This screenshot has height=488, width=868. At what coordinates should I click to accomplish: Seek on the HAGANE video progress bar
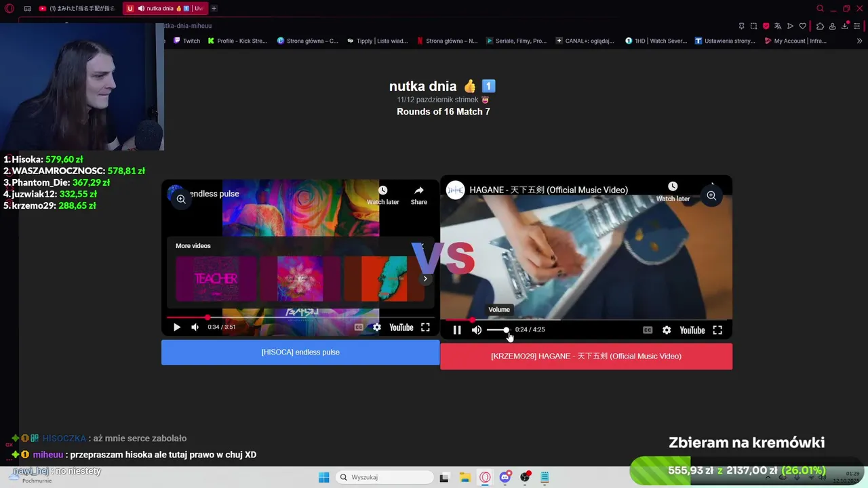pos(586,320)
